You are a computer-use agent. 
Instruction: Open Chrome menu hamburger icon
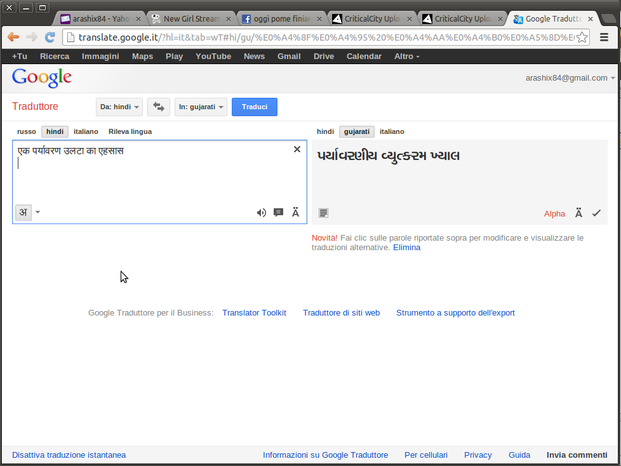point(604,37)
